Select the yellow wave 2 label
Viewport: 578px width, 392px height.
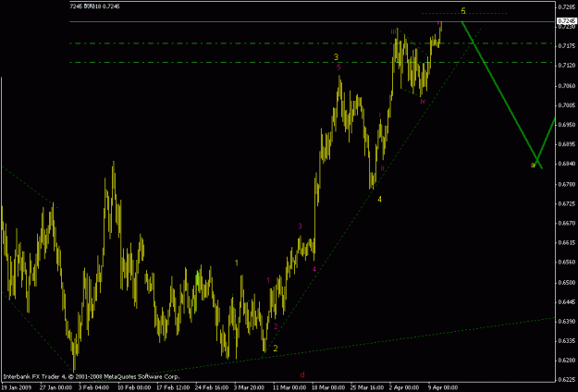[276, 349]
